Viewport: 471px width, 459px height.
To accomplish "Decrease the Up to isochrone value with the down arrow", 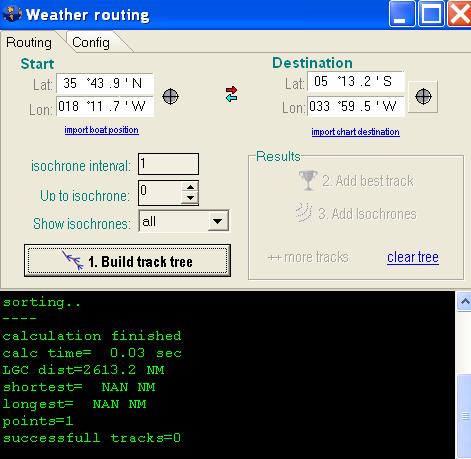I will pyautogui.click(x=190, y=198).
